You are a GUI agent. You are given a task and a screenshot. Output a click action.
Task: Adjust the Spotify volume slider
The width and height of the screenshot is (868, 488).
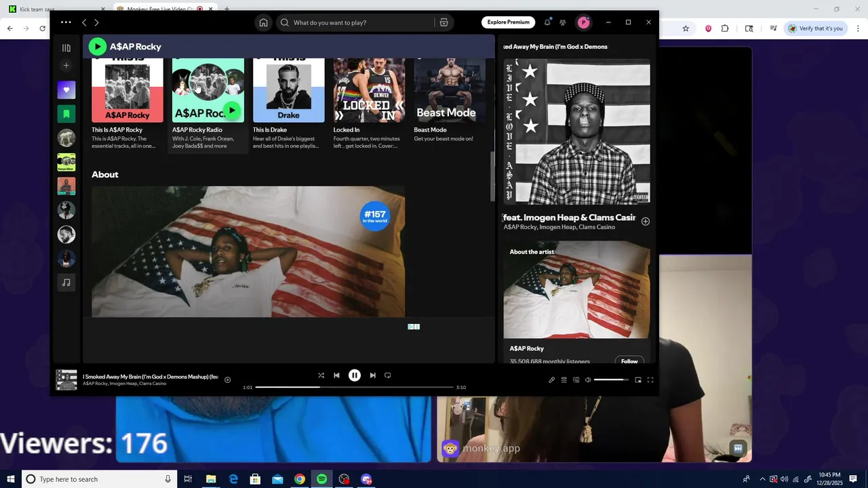(612, 380)
